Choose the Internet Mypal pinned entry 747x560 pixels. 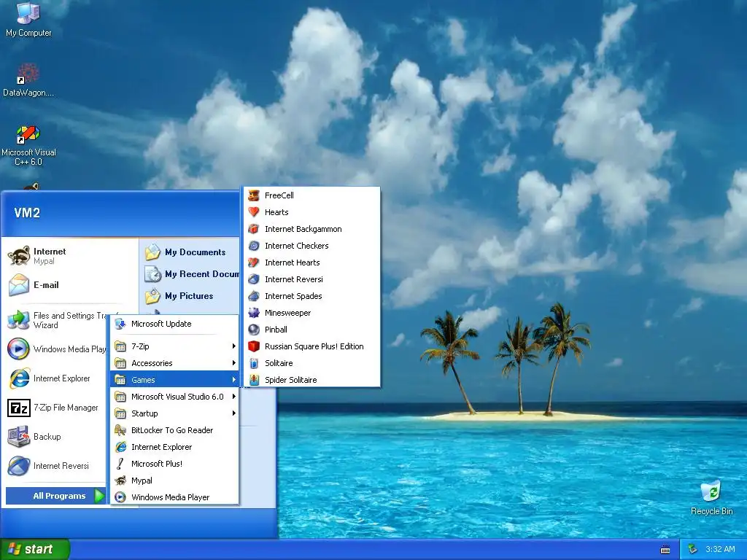(x=71, y=256)
